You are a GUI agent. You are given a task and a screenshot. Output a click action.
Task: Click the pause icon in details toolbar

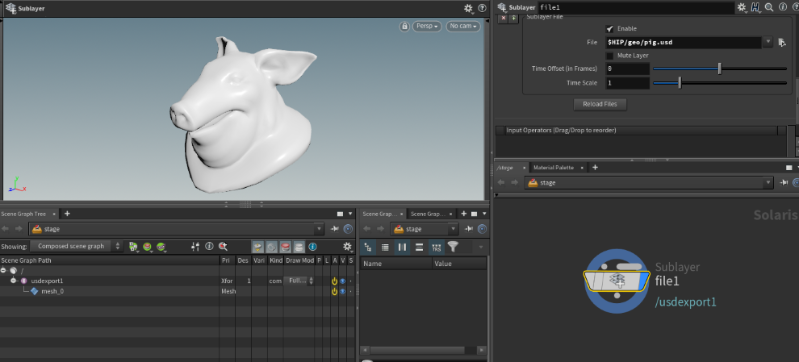pos(403,247)
